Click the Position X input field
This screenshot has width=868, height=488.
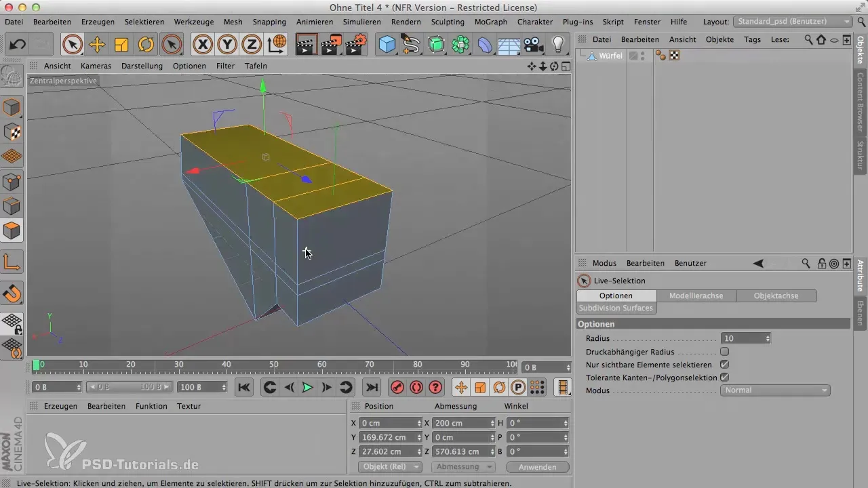389,423
